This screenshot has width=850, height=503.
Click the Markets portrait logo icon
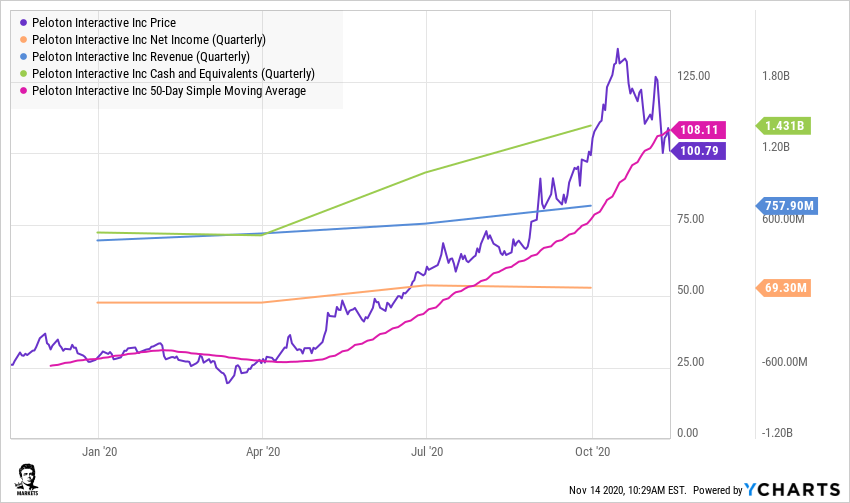point(27,480)
